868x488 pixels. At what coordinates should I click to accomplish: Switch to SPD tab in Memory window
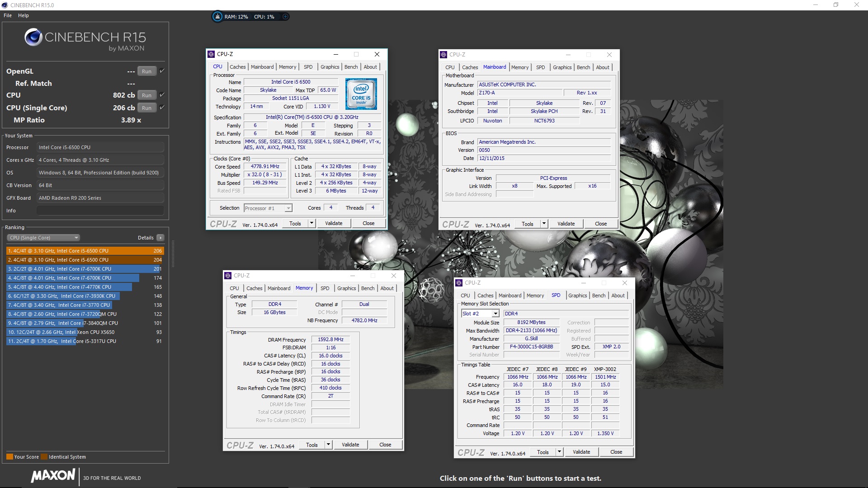point(325,288)
